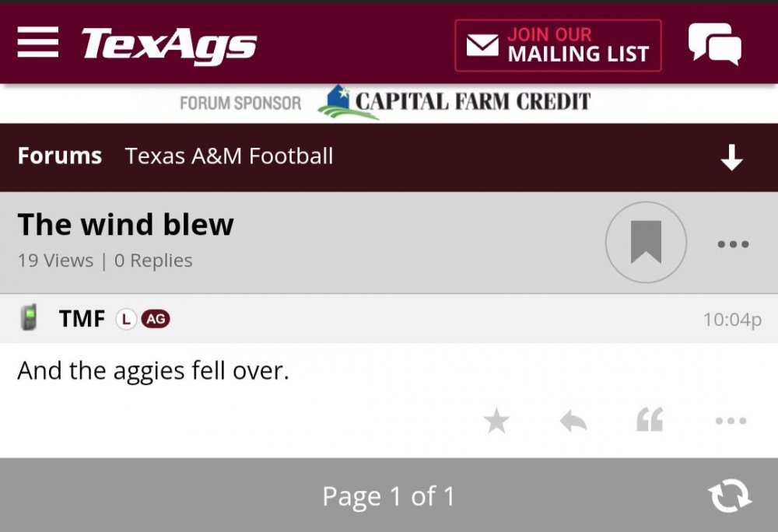The height and width of the screenshot is (532, 778).
Task: Open the Capital Farm Credit sponsor link
Action: pyautogui.click(x=454, y=103)
